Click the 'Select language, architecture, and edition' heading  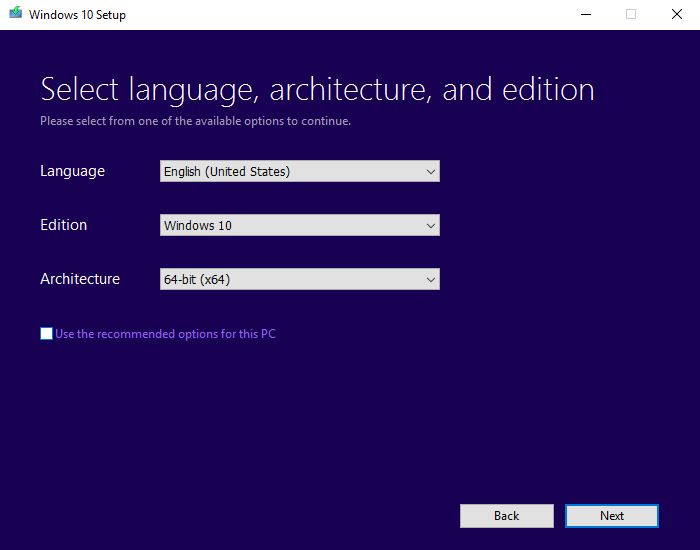point(317,89)
